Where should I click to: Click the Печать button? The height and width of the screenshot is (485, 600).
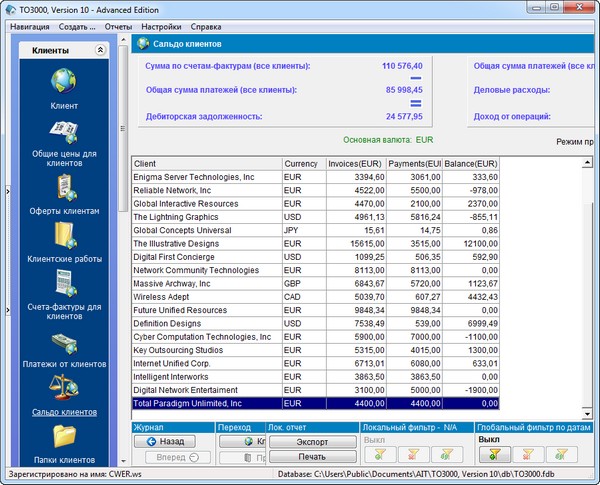point(311,456)
